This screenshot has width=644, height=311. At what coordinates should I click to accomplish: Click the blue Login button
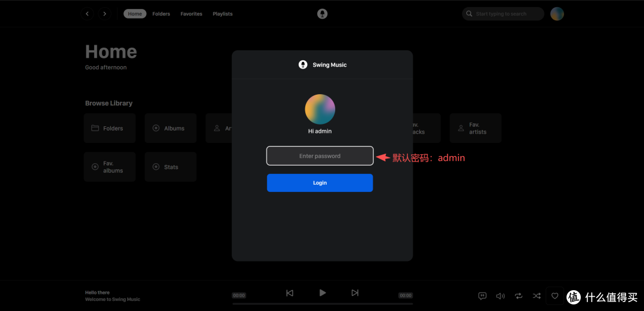320,183
